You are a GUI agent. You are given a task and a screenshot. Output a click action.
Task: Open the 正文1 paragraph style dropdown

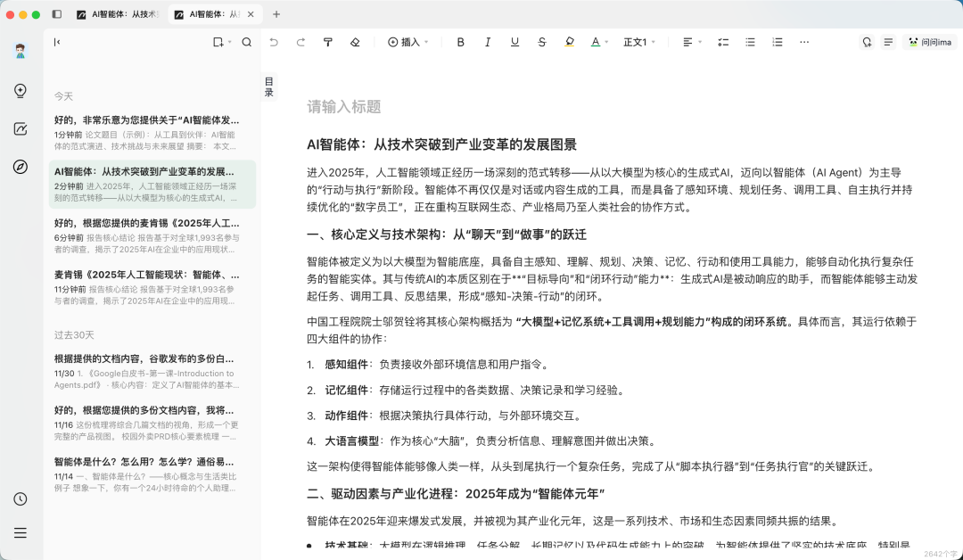point(638,42)
